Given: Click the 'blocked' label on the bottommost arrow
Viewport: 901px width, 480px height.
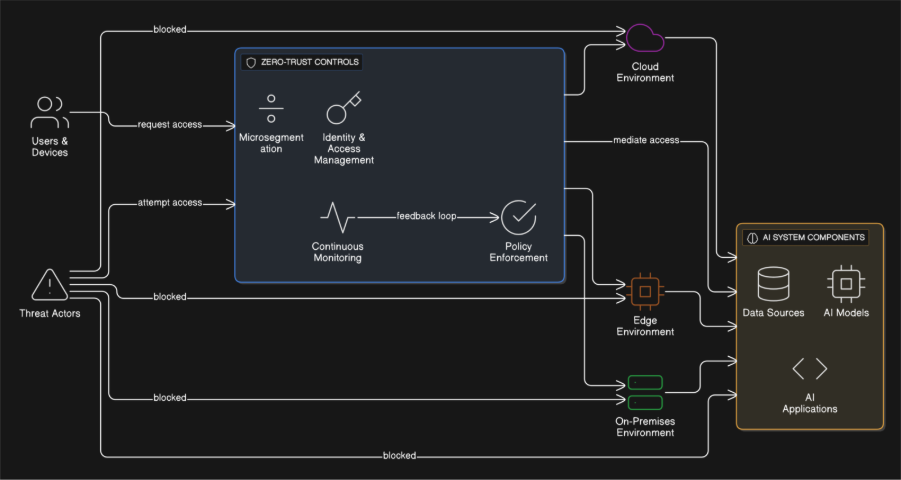Looking at the screenshot, I should click(x=399, y=455).
